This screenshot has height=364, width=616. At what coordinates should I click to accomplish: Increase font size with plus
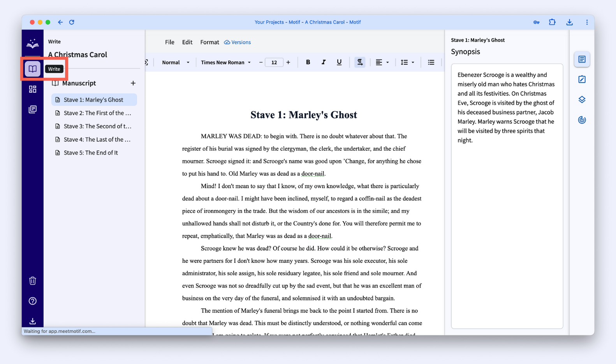tap(288, 62)
